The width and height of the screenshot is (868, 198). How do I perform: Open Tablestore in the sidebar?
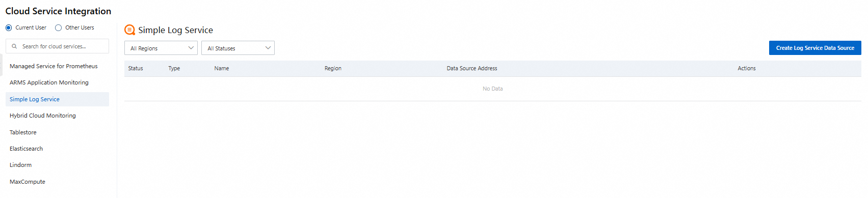pos(57,132)
